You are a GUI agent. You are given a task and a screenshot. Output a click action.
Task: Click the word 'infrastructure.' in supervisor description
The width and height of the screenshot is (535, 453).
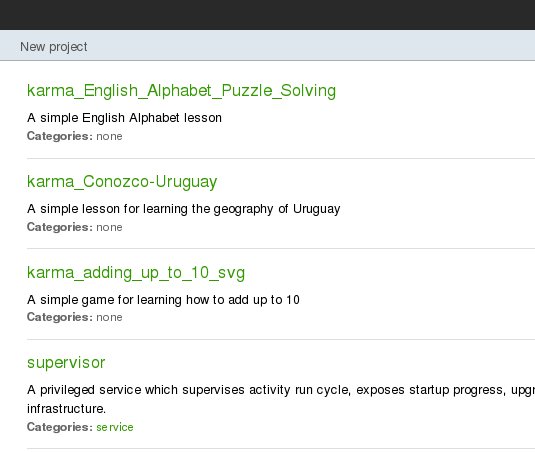67,409
